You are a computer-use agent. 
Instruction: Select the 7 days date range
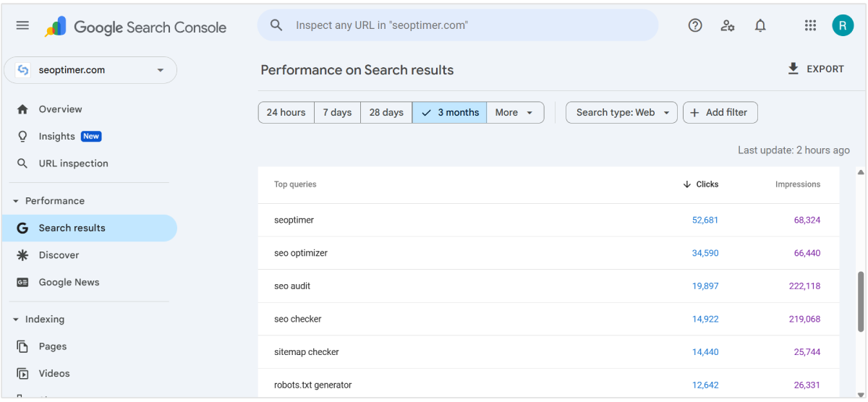(x=337, y=112)
